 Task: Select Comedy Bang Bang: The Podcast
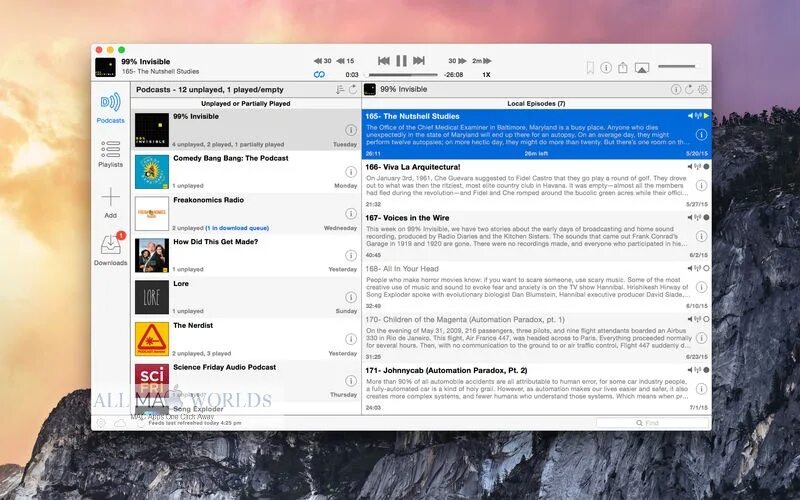click(246, 171)
